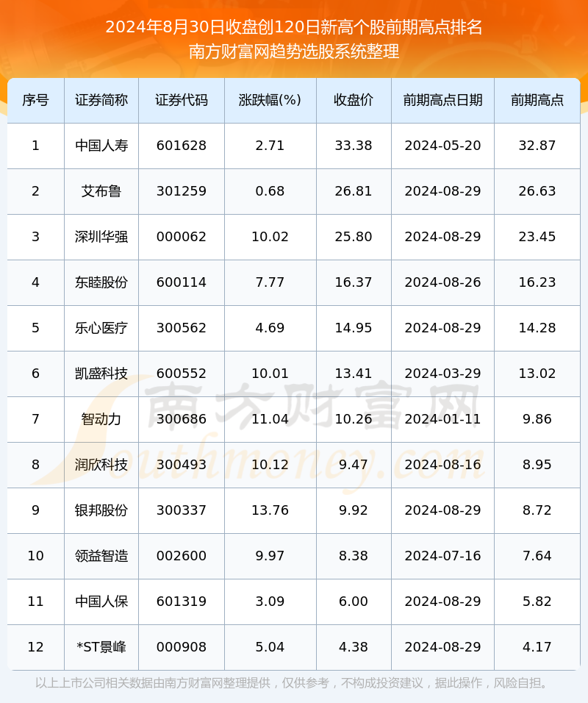
Task: Select stock name 智动力
Action: point(101,419)
